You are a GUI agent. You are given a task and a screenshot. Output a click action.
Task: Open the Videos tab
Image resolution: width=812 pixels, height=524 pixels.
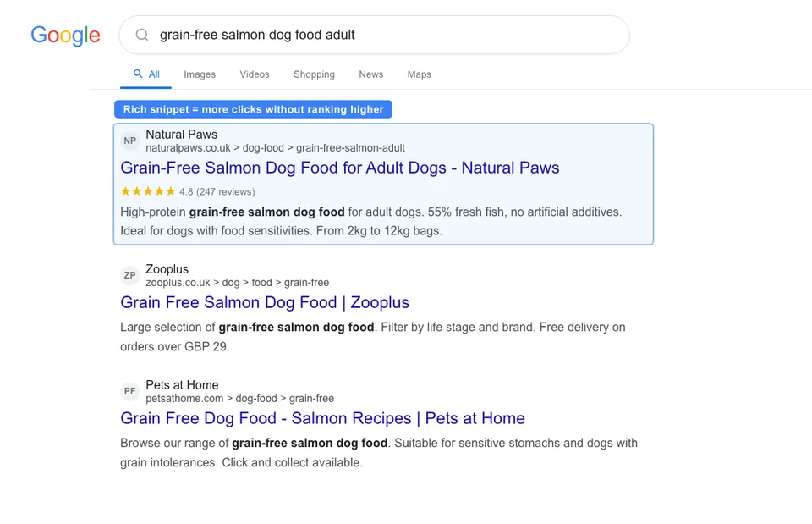[x=254, y=74]
